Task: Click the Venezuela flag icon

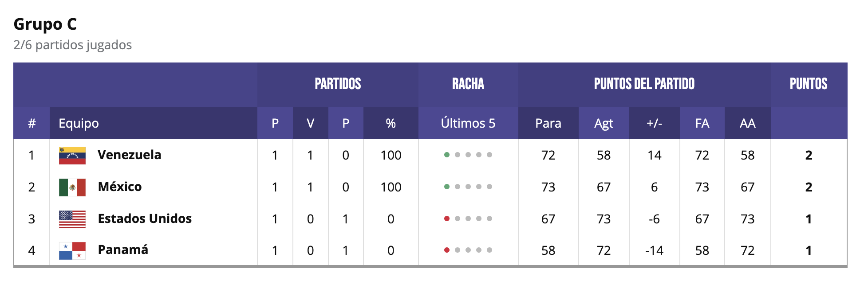Action: [72, 156]
